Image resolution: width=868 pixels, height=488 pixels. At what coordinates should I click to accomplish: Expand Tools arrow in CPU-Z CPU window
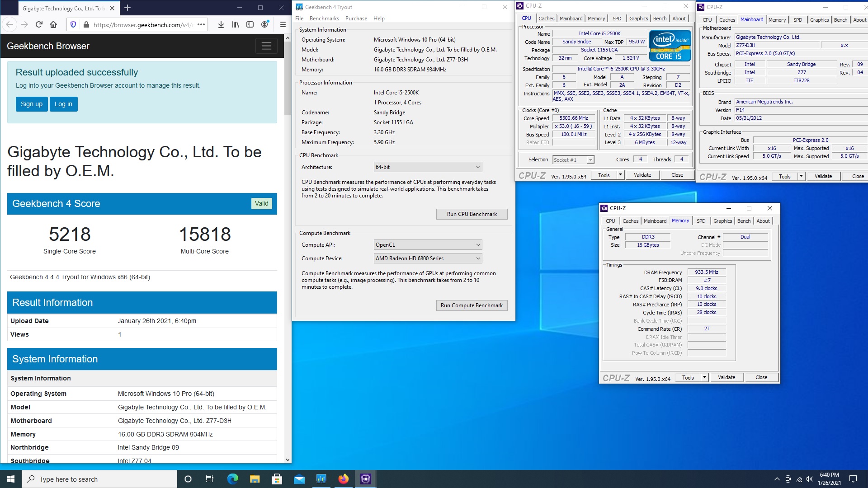(620, 175)
